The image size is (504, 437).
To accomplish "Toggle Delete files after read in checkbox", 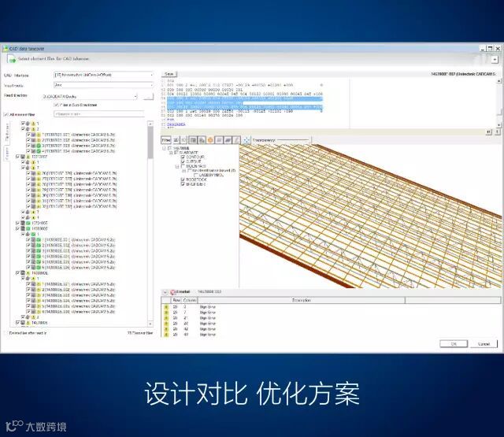I will tap(6, 333).
